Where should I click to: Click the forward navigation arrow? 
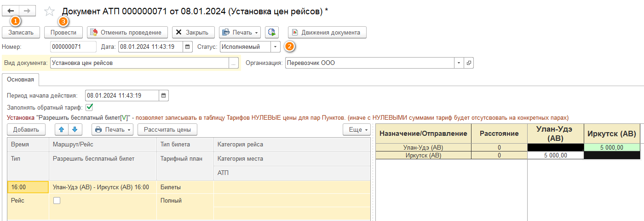coord(28,10)
